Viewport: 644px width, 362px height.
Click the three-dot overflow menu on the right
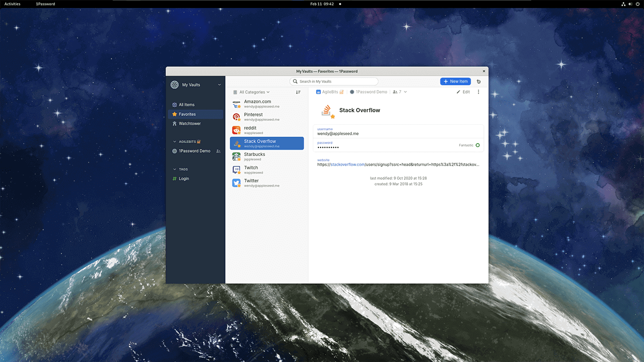pos(478,92)
